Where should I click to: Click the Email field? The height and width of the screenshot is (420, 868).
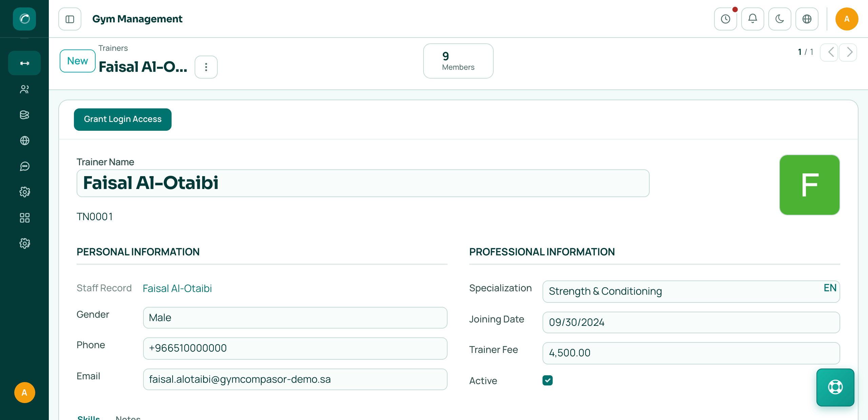click(x=295, y=379)
